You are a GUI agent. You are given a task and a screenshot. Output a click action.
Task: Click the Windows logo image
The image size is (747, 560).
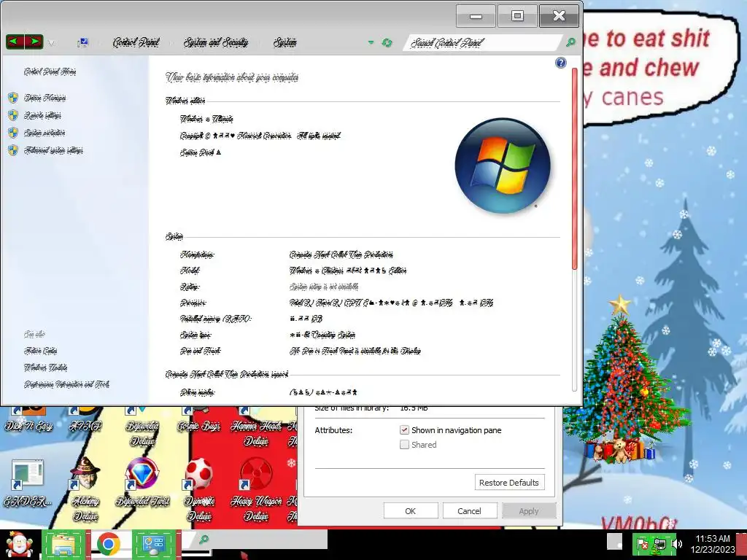503,166
